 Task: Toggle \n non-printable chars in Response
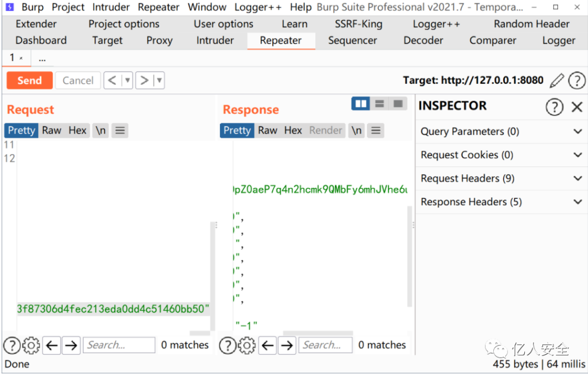(x=356, y=131)
